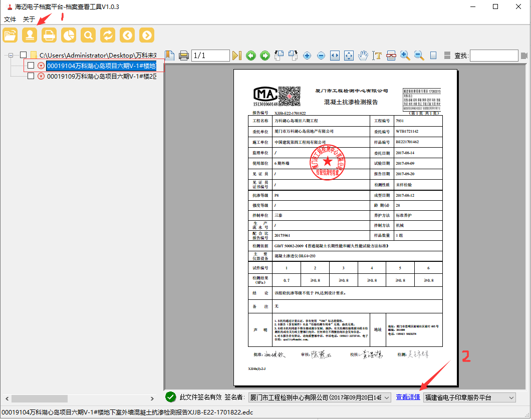
Task: Click the red glasses reading mode icon
Action: pyautogui.click(x=391, y=56)
